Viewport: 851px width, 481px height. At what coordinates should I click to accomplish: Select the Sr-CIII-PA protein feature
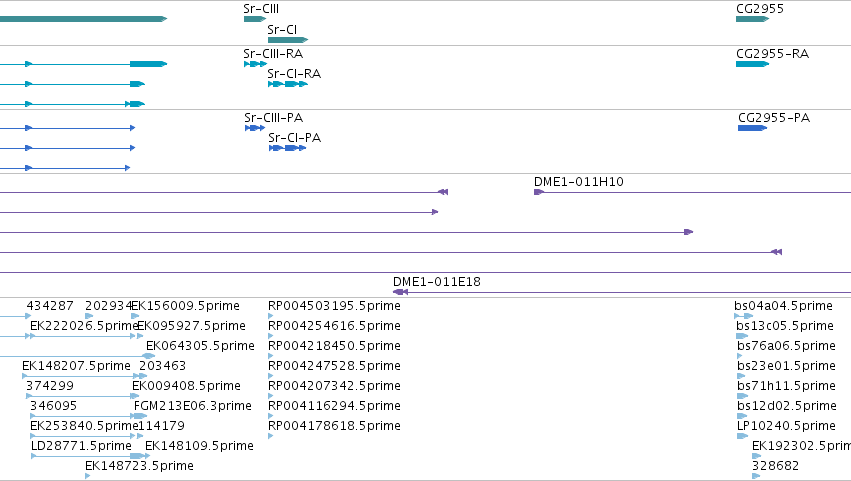pos(255,128)
